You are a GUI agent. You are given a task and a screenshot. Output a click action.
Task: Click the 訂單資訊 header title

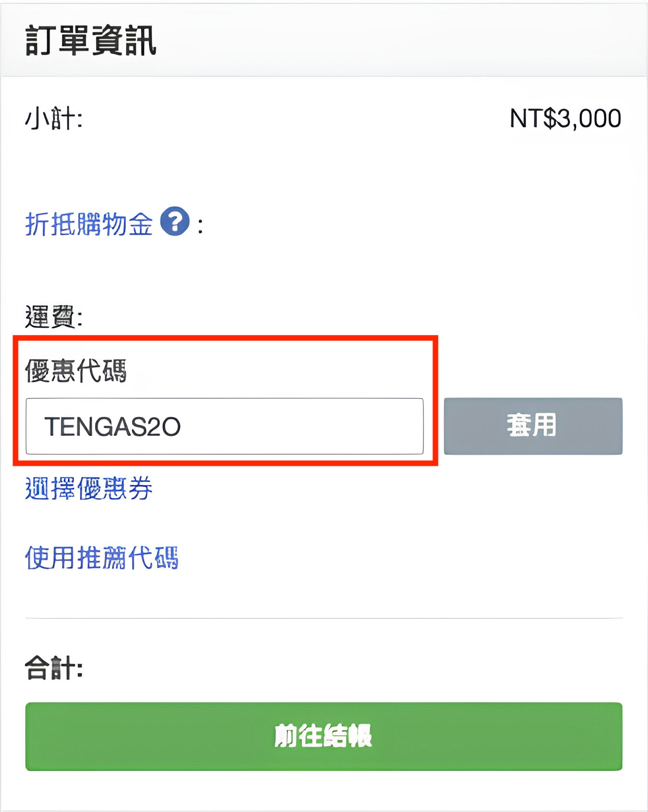click(x=91, y=41)
